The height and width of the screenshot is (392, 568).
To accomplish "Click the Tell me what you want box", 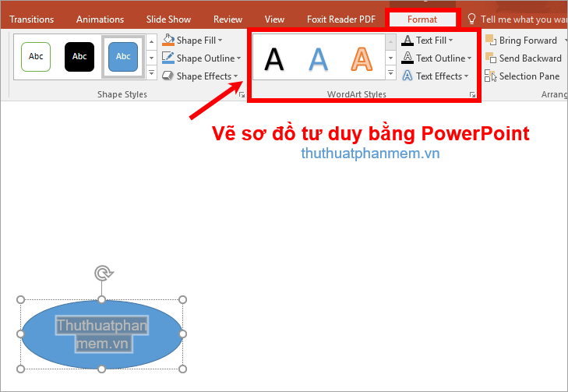I will [x=524, y=19].
